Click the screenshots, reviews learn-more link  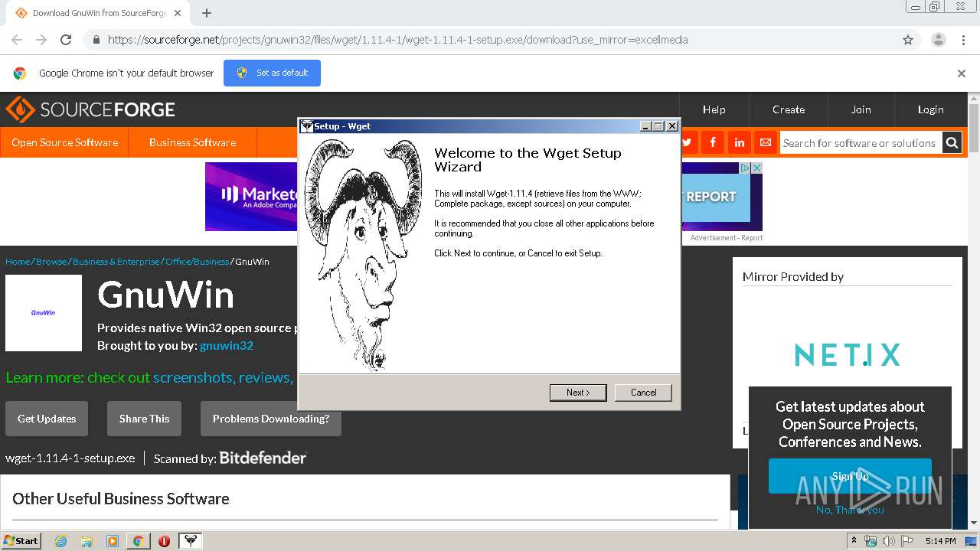pos(221,377)
